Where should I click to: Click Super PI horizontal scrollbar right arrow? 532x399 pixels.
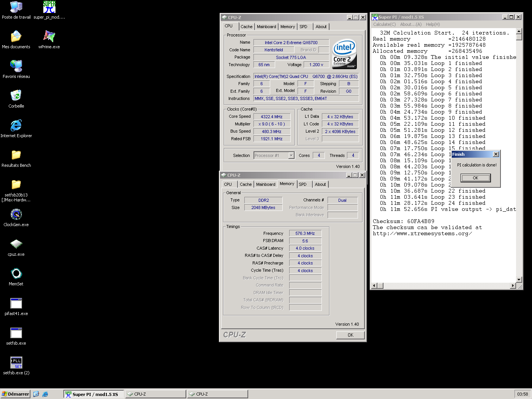coord(513,286)
